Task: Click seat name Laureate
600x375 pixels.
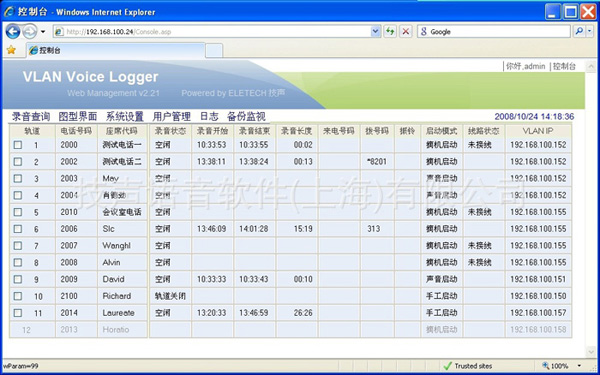Action: 118,313
